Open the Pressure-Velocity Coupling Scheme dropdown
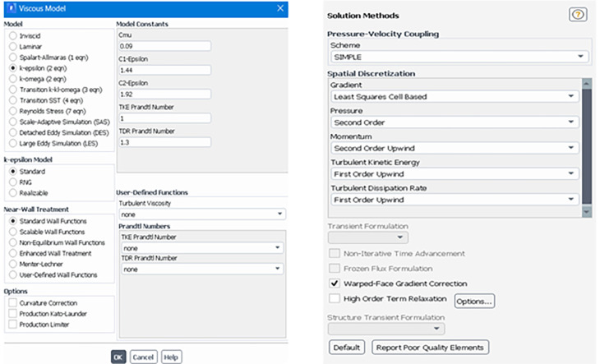 459,57
